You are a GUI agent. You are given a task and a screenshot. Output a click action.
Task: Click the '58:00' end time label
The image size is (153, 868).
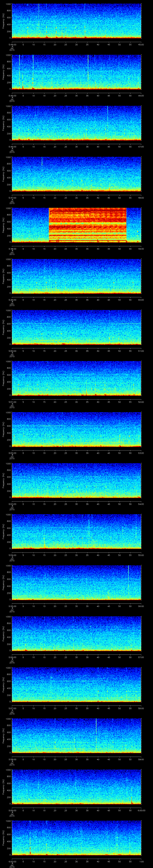pyautogui.click(x=141, y=708)
